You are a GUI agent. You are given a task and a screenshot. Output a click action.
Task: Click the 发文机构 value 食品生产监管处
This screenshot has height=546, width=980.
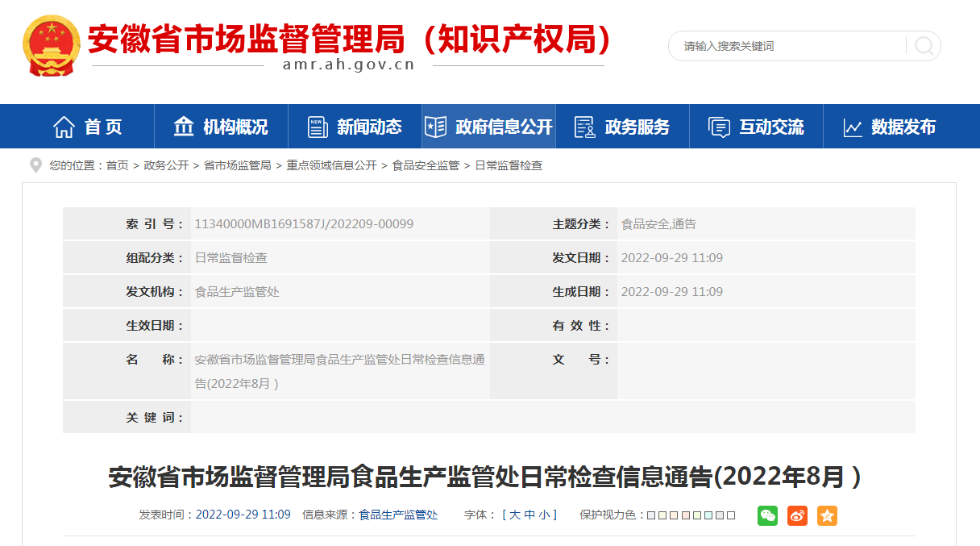coord(237,291)
